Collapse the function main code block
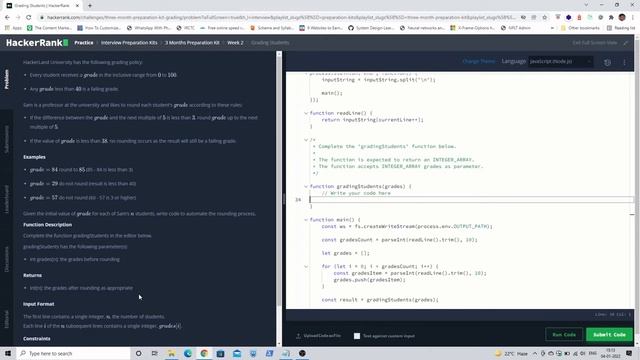The height and width of the screenshot is (360, 640). tap(306, 220)
